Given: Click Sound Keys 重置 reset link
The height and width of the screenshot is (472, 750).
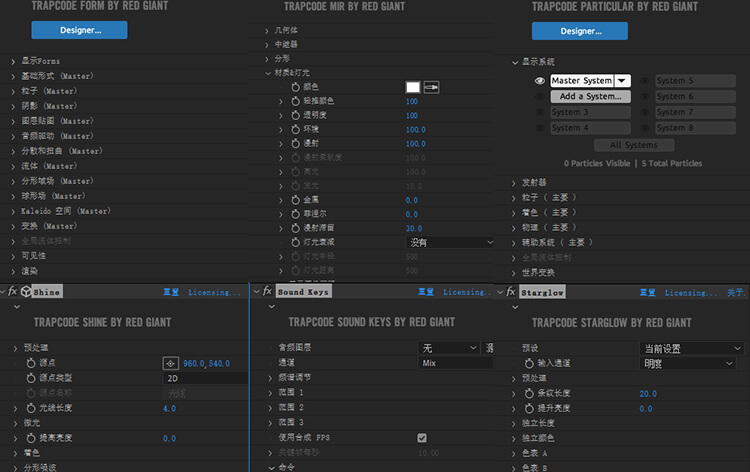Looking at the screenshot, I should coord(426,292).
